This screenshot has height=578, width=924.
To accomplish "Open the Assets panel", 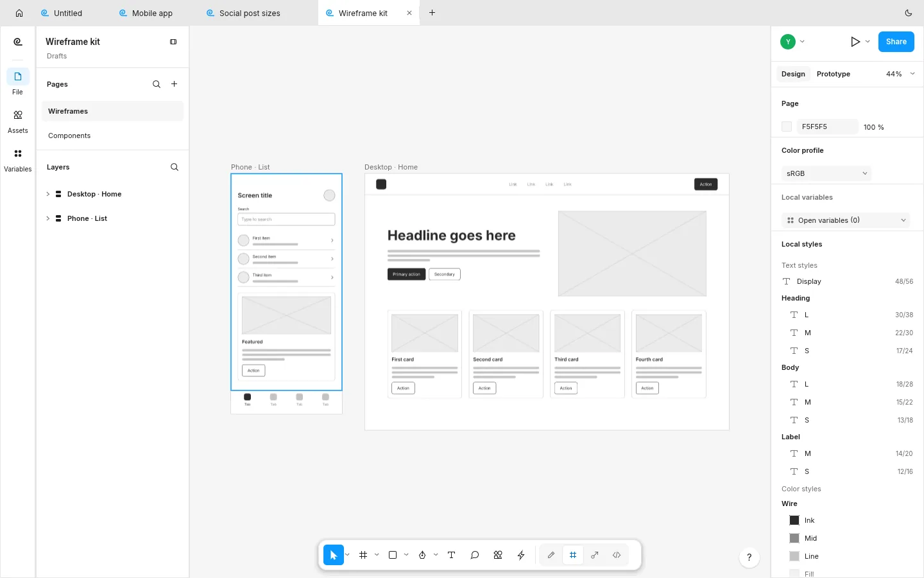I will point(18,120).
